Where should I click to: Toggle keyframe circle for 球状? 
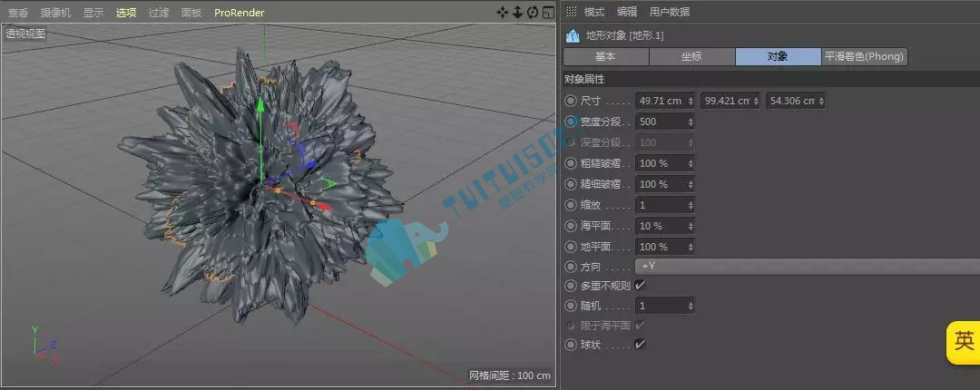click(571, 345)
